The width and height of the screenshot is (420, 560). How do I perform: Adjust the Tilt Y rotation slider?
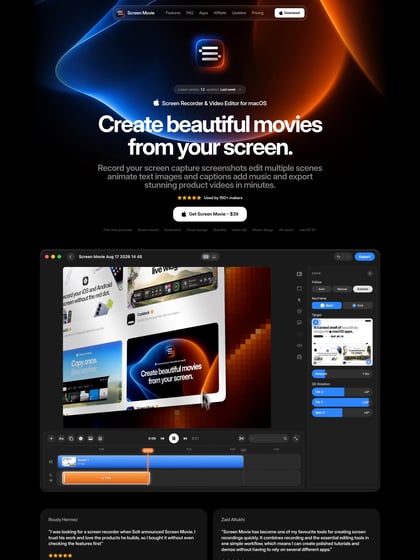click(342, 402)
